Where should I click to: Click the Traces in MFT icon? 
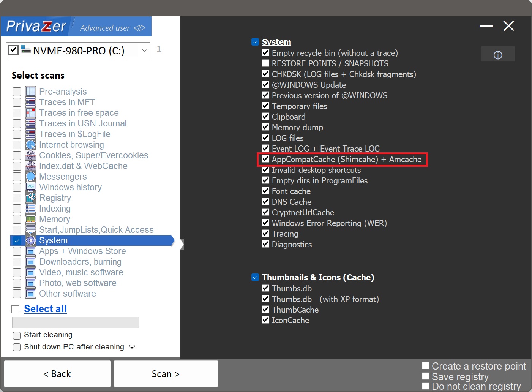pyautogui.click(x=31, y=102)
